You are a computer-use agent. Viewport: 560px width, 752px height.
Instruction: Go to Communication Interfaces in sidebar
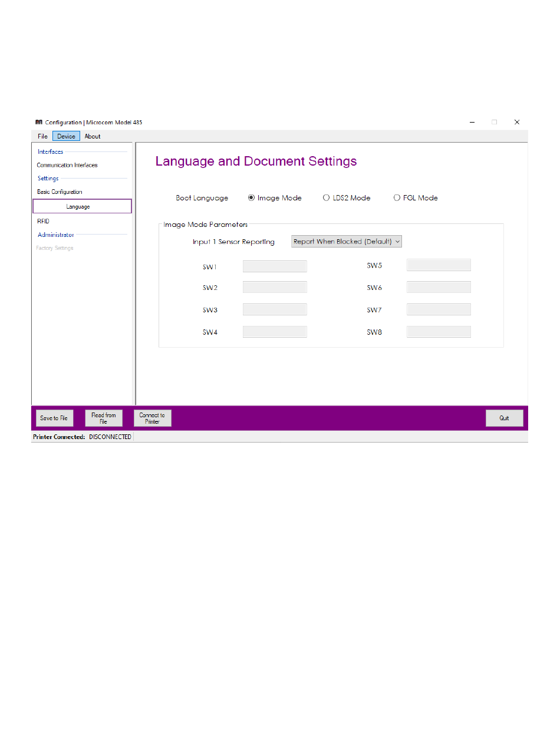(67, 166)
